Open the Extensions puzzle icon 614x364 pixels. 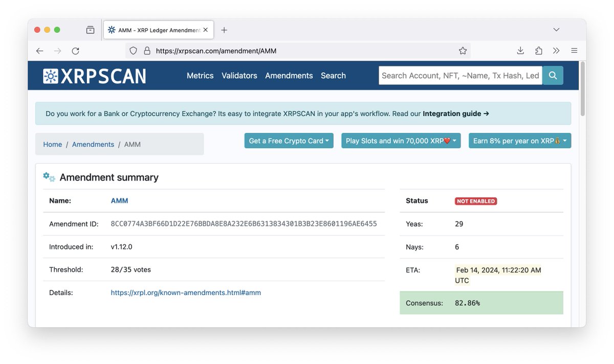[x=539, y=51]
